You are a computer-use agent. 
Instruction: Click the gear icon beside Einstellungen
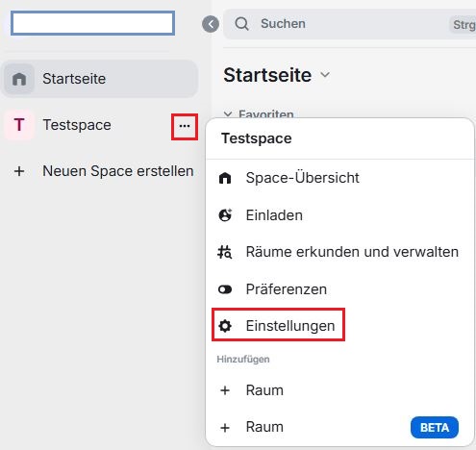coord(225,326)
